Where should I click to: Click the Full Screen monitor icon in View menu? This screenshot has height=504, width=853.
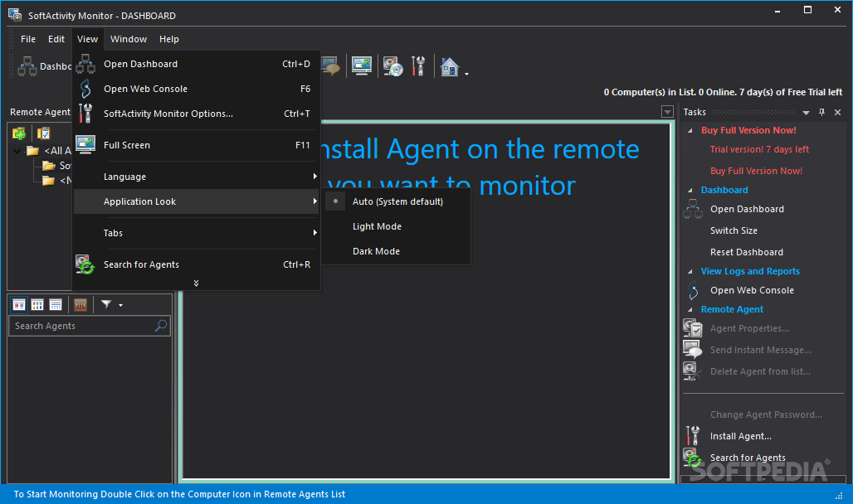tap(85, 144)
